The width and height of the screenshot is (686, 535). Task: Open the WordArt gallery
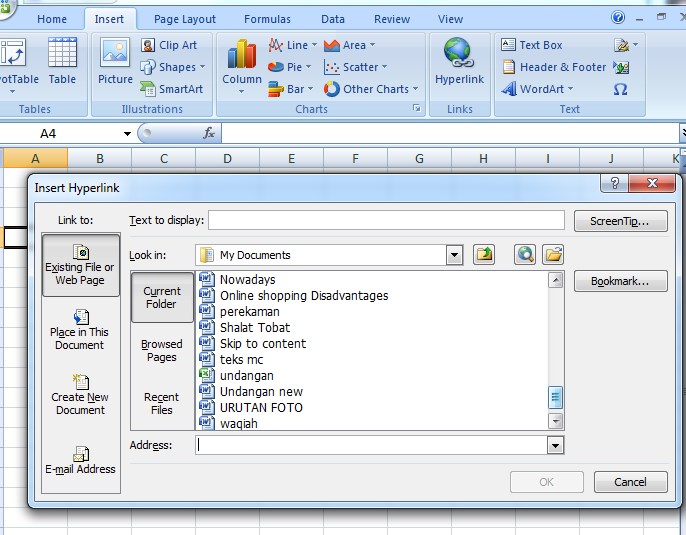click(x=537, y=89)
